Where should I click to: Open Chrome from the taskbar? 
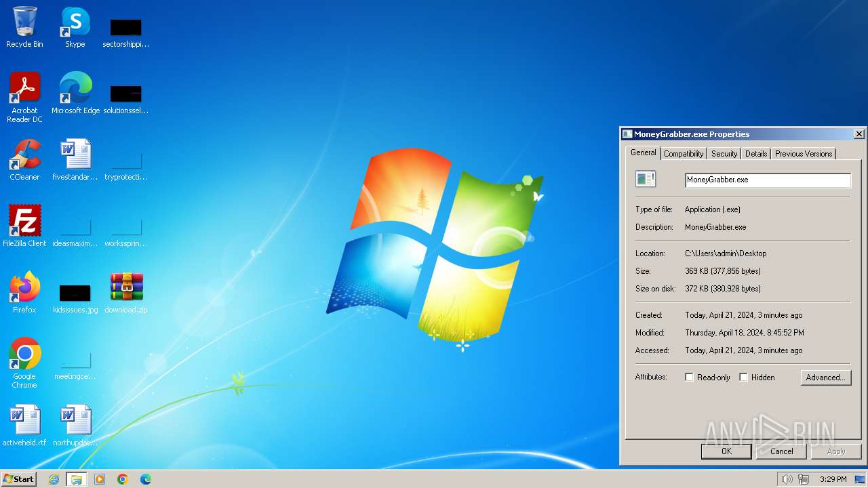(123, 479)
